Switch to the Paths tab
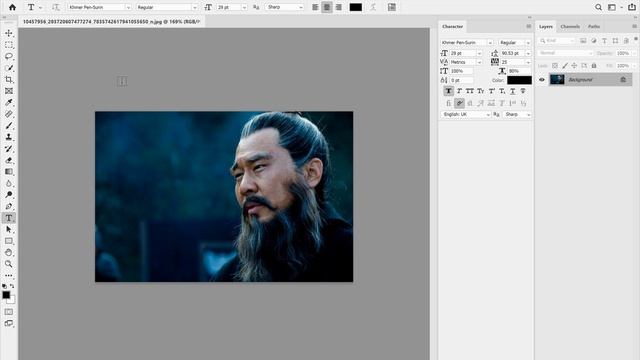The image size is (640, 360). (593, 27)
